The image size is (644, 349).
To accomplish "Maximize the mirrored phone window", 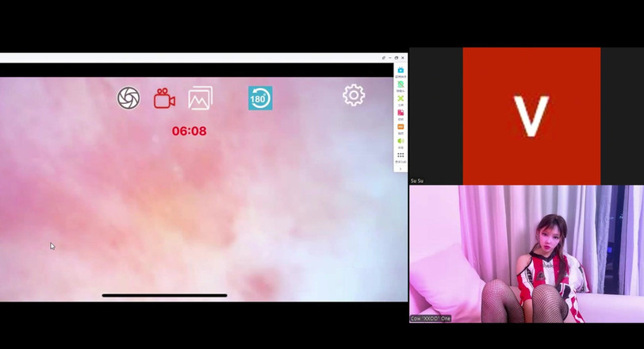I will [x=397, y=58].
